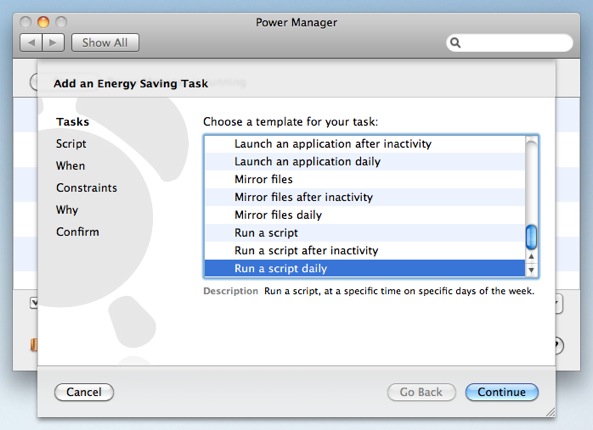This screenshot has height=430, width=593.
Task: Click Continue to proceed
Action: click(501, 392)
